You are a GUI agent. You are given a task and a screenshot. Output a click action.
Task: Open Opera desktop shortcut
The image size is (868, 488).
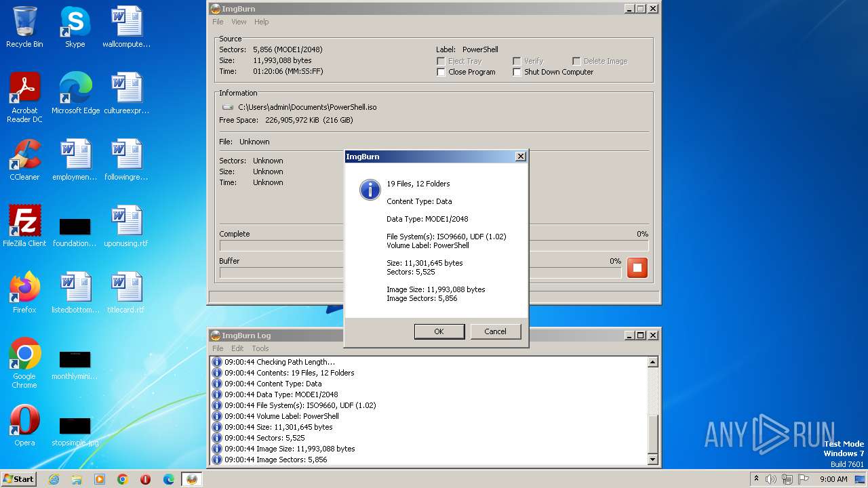coord(24,426)
